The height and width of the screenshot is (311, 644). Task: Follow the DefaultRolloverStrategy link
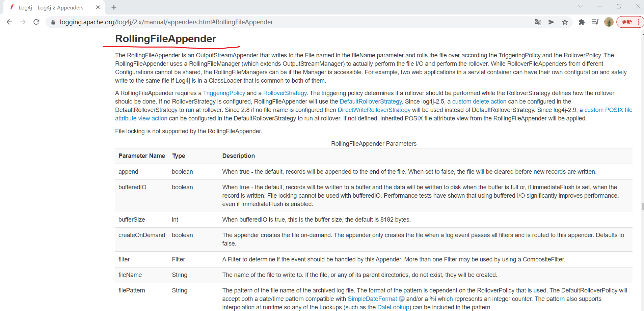pyautogui.click(x=371, y=102)
